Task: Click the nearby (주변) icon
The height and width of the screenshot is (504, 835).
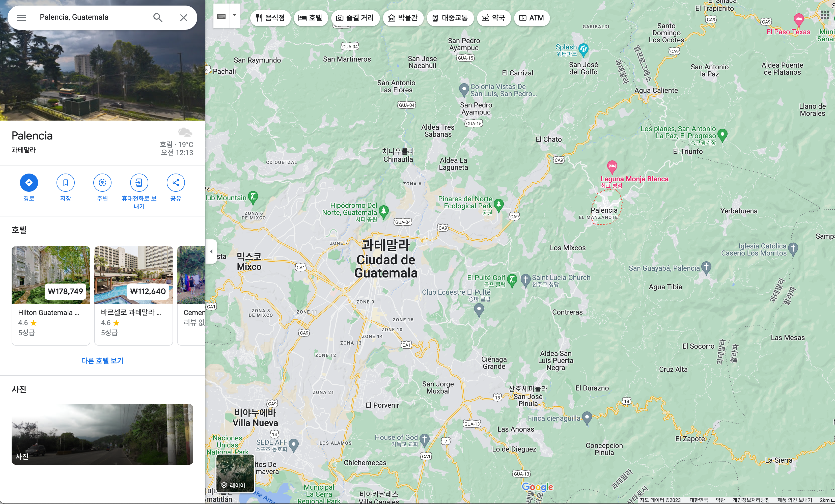Action: coord(102,183)
